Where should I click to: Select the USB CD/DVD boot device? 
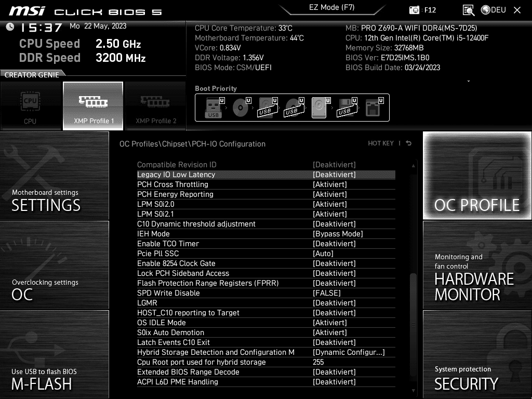coord(294,108)
